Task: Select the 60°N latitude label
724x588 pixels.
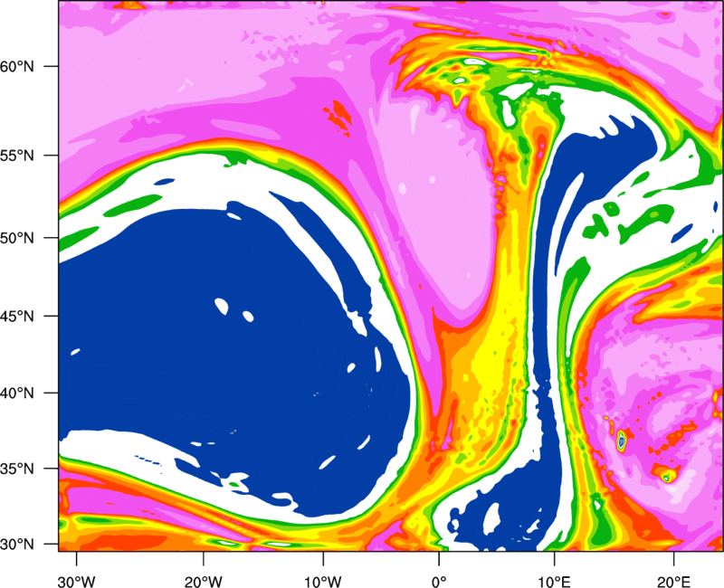Action: (x=17, y=66)
